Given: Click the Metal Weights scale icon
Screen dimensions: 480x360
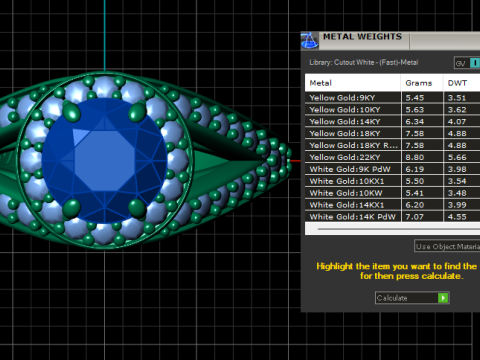Looking at the screenshot, I should 309,41.
